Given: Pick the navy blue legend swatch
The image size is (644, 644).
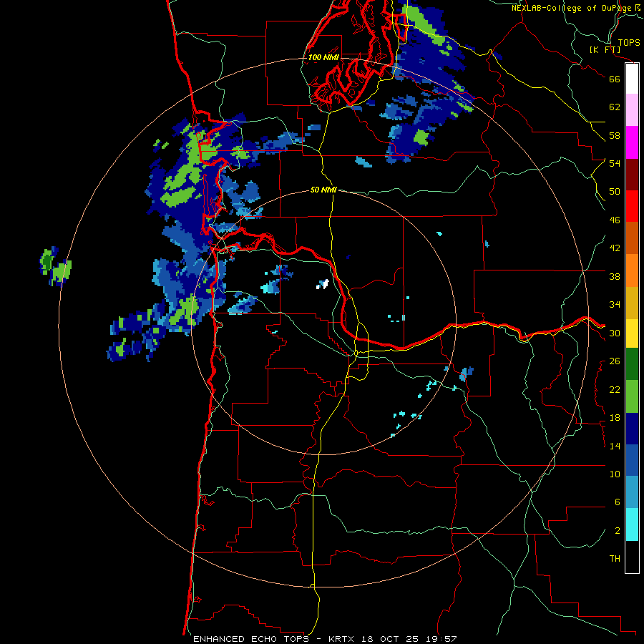Looking at the screenshot, I should click(x=632, y=429).
